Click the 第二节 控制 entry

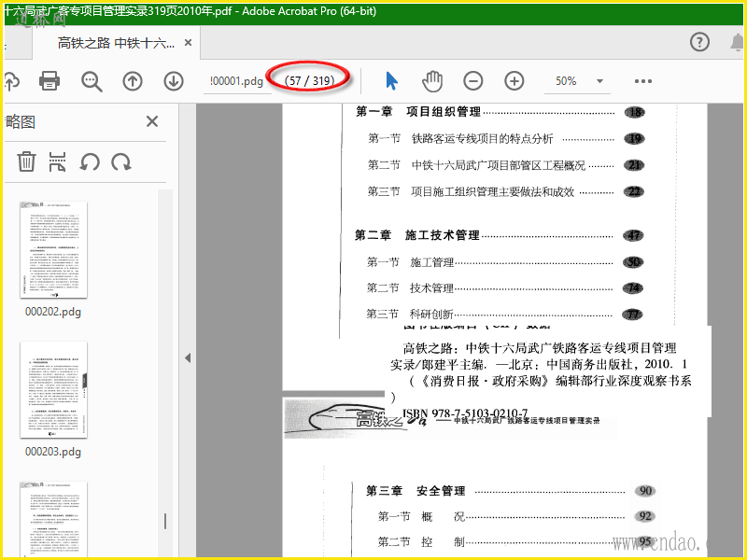[421, 542]
